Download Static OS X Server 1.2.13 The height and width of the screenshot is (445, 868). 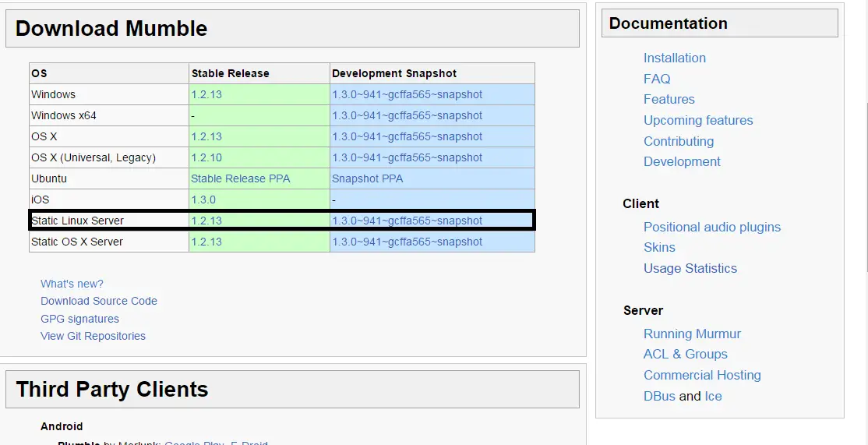click(x=206, y=242)
